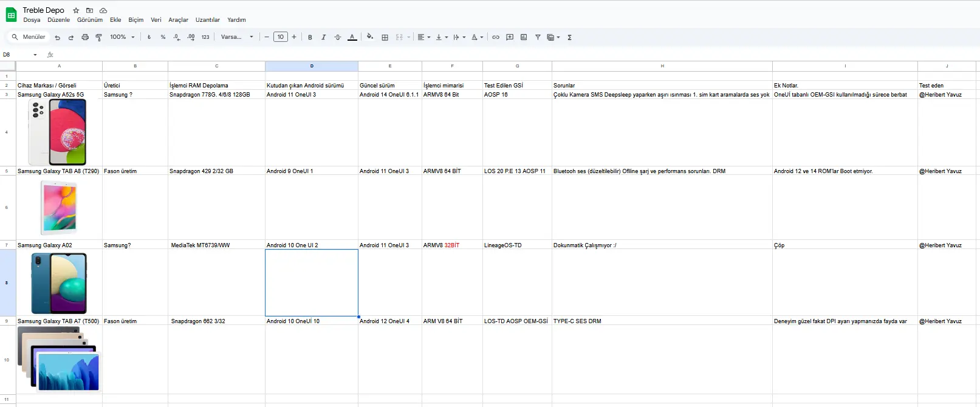This screenshot has width=980, height=407.
Task: Open the Ekle menu
Action: pyautogui.click(x=115, y=20)
